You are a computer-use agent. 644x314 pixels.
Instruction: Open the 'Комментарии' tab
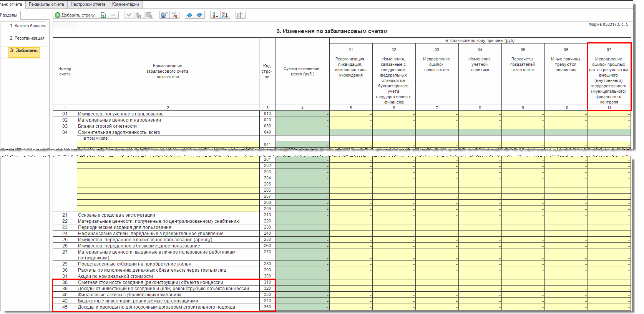coord(126,4)
